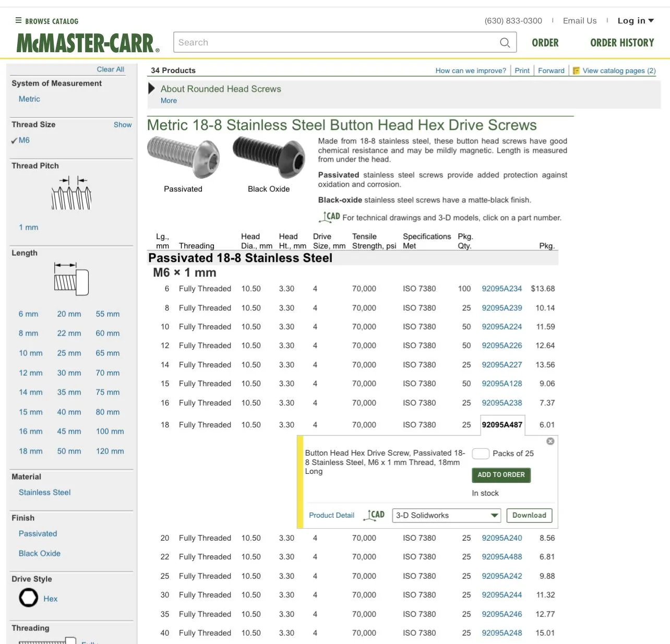
Task: Open part number 92095A246
Action: (502, 614)
